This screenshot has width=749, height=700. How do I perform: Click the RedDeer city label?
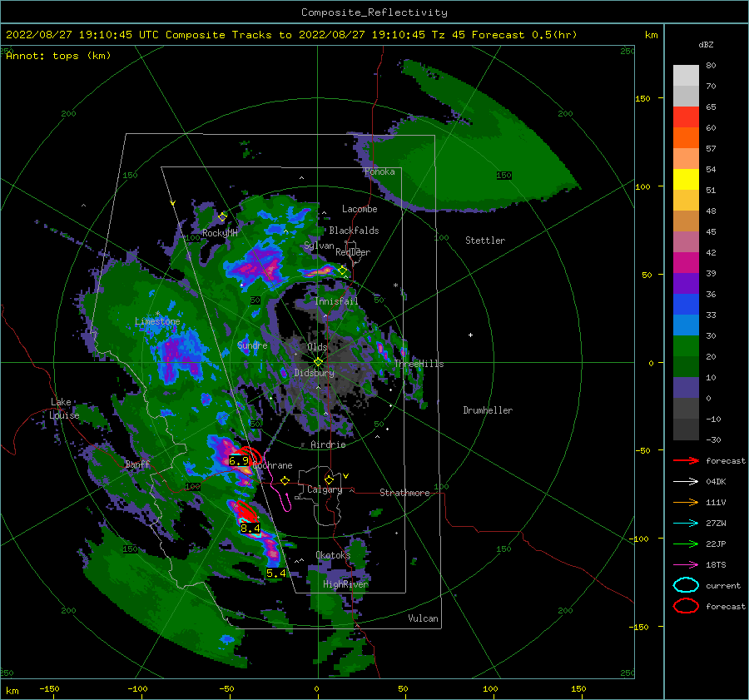pyautogui.click(x=353, y=252)
